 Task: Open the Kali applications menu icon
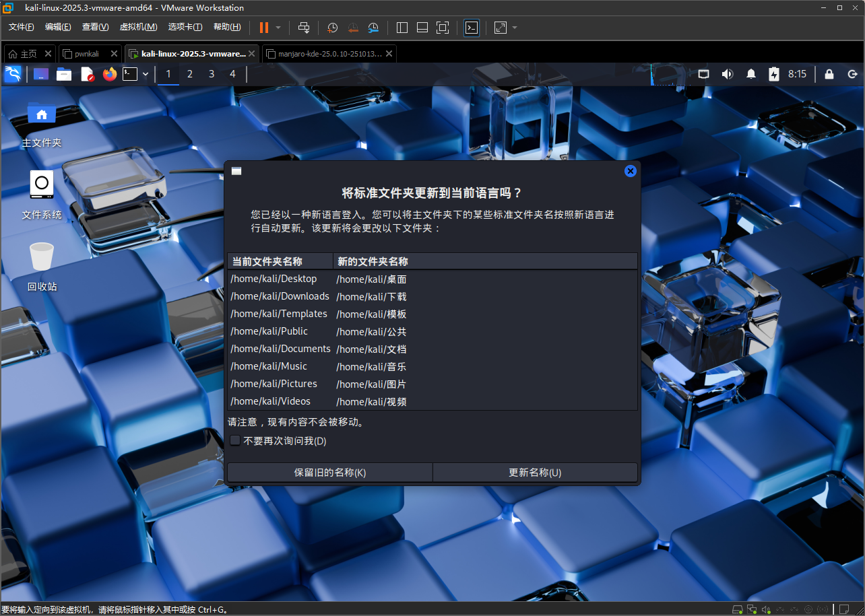point(13,74)
